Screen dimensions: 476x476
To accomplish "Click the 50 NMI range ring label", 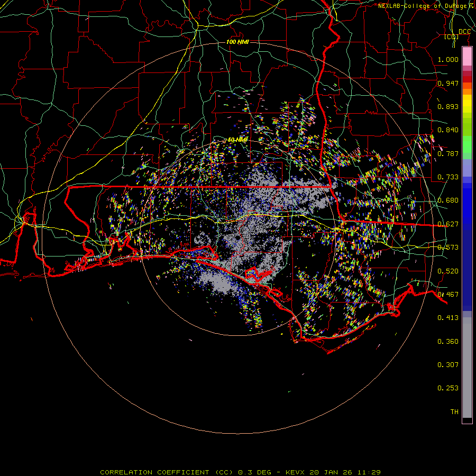I will [x=237, y=140].
